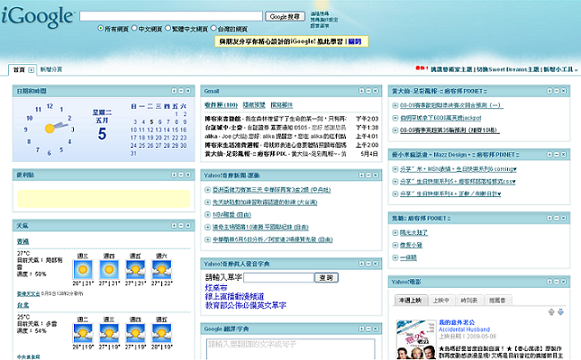Open the Yahoo!電影 widget menu arrow
The width and height of the screenshot is (581, 360).
point(550,282)
